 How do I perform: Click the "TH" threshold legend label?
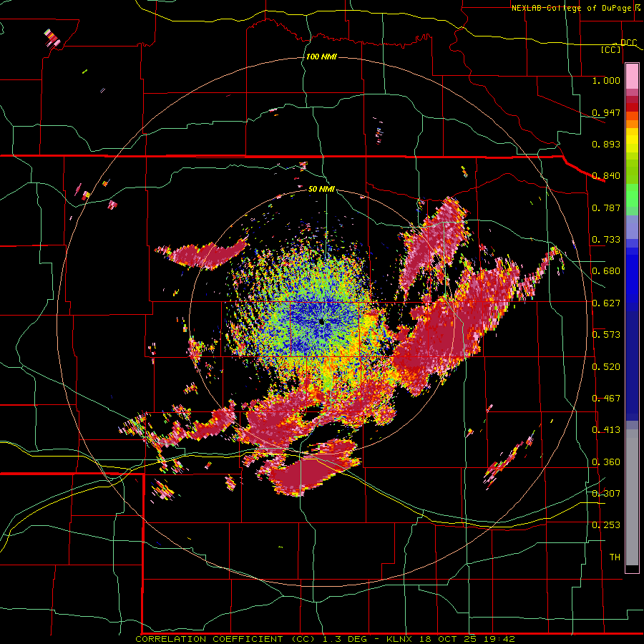point(615,557)
